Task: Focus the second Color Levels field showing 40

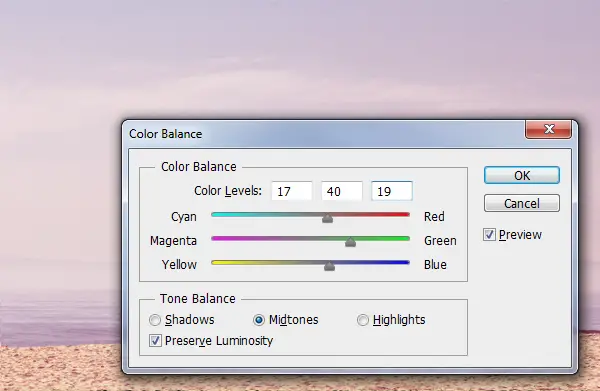Action: coord(342,191)
